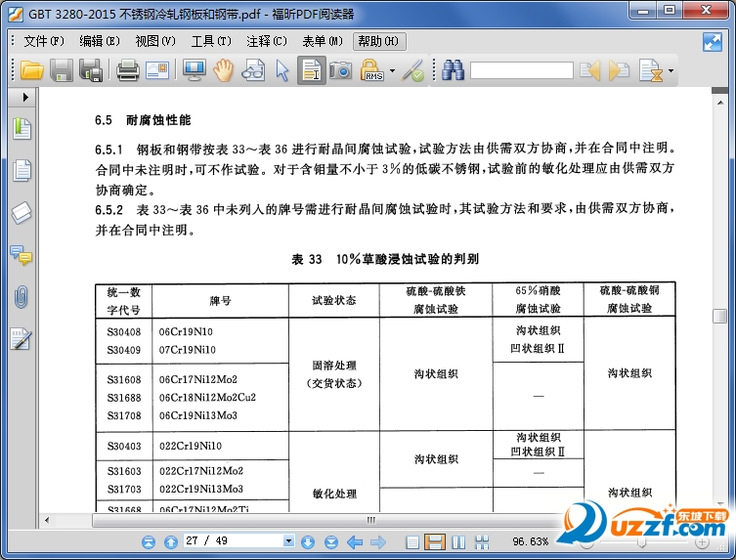Image resolution: width=736 pixels, height=560 pixels.
Task: Click the read-mode glasses icon
Action: coord(253,70)
